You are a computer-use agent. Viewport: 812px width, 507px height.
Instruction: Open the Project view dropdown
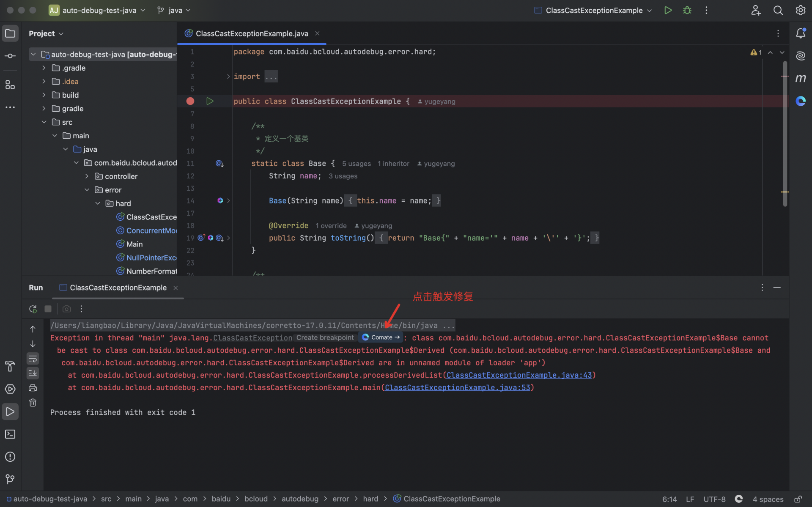(46, 33)
